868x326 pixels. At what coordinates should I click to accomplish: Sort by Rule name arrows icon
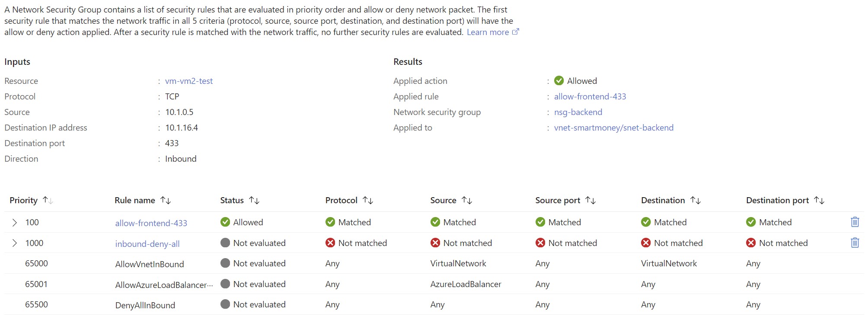tap(166, 200)
